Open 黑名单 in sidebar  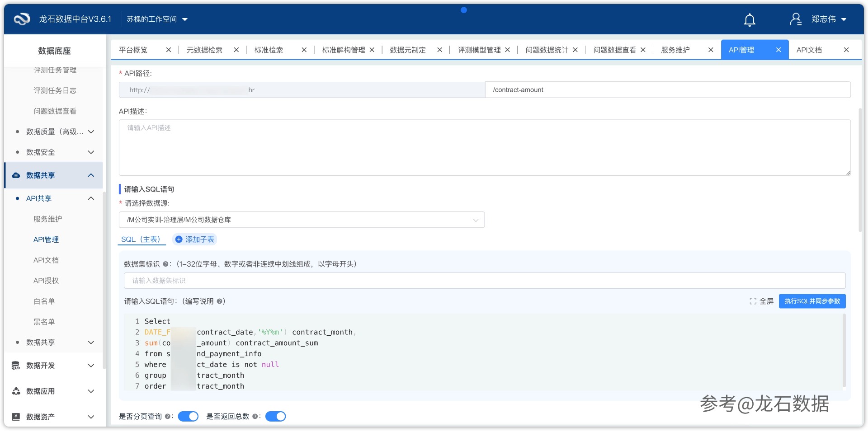click(44, 322)
